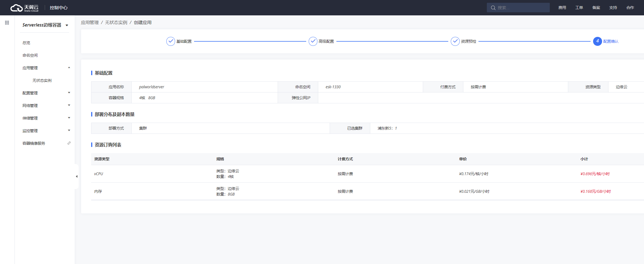Click 创建应用 in the breadcrumb
The image size is (644, 264).
pos(143,23)
